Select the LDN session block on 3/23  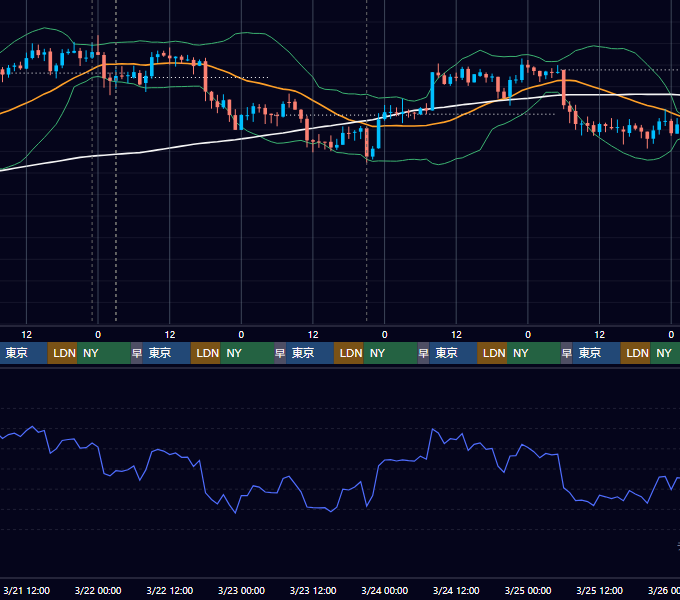point(349,353)
